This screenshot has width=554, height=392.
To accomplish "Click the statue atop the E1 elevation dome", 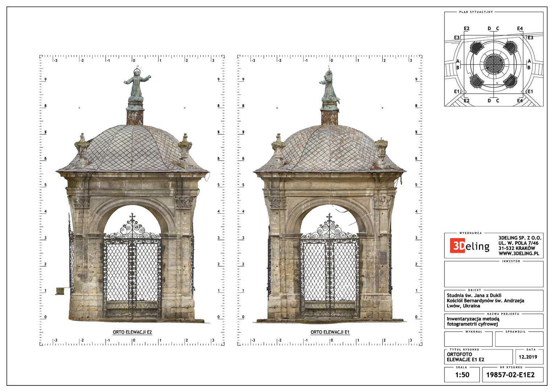I will pyautogui.click(x=329, y=86).
